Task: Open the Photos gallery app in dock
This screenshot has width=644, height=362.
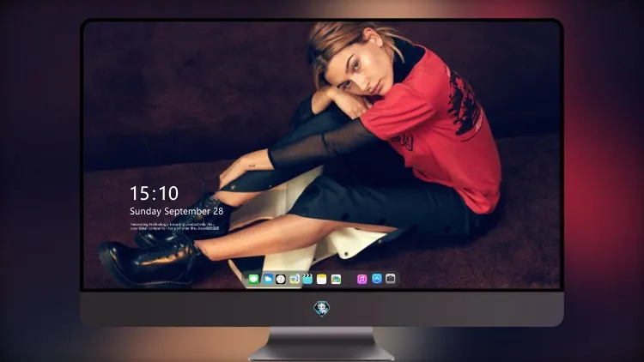Action: [x=336, y=279]
